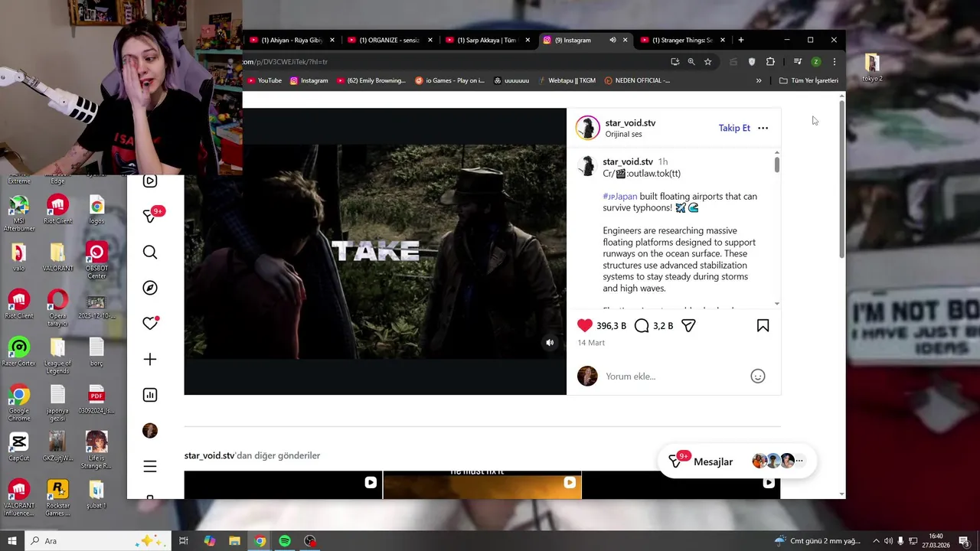The image size is (980, 551).
Task: Open the Windows Start button
Action: 11,541
